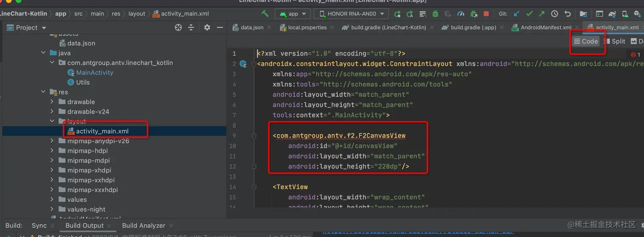
Task: Click gutter icon on line 2
Action: click(243, 64)
